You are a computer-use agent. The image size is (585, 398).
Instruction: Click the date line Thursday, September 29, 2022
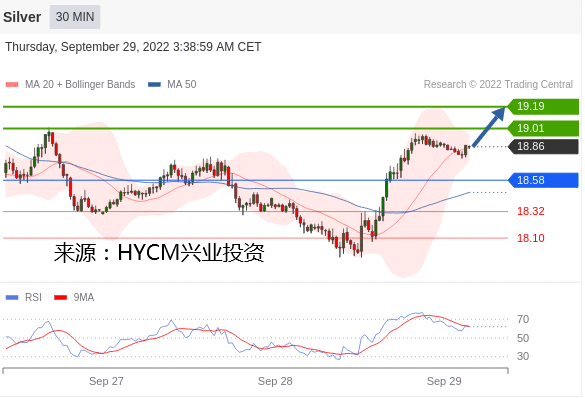133,47
